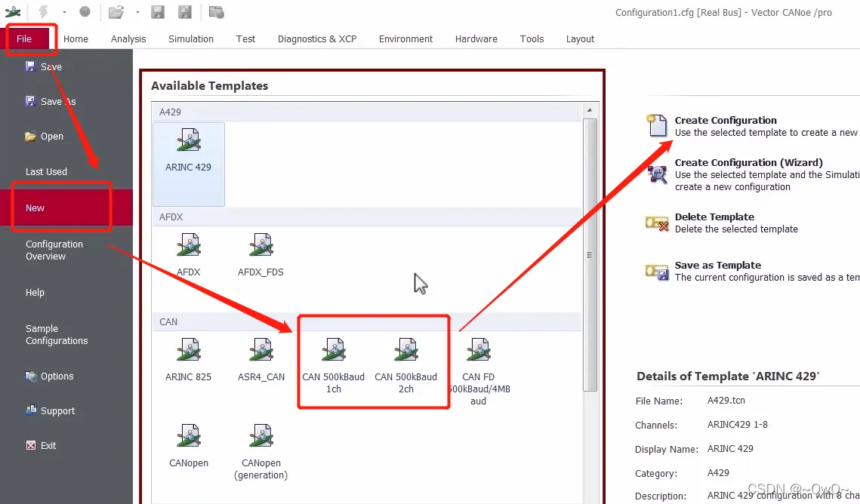The image size is (860, 504).
Task: Select the AFDX_FDS template
Action: click(x=260, y=247)
